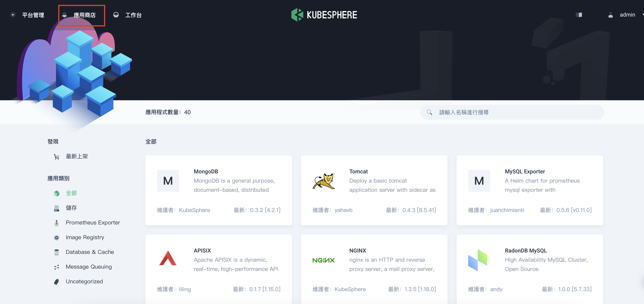Select the Uncategorized category
This screenshot has height=304, width=644.
[x=84, y=281]
